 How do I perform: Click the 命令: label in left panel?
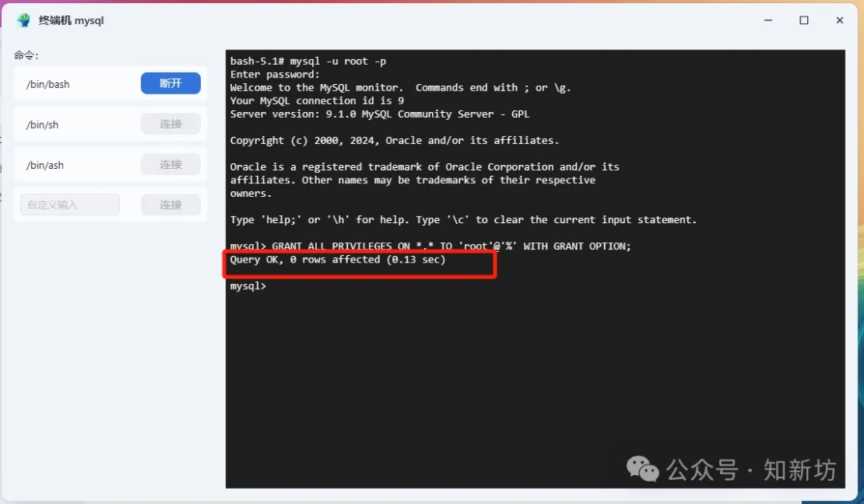click(x=26, y=55)
